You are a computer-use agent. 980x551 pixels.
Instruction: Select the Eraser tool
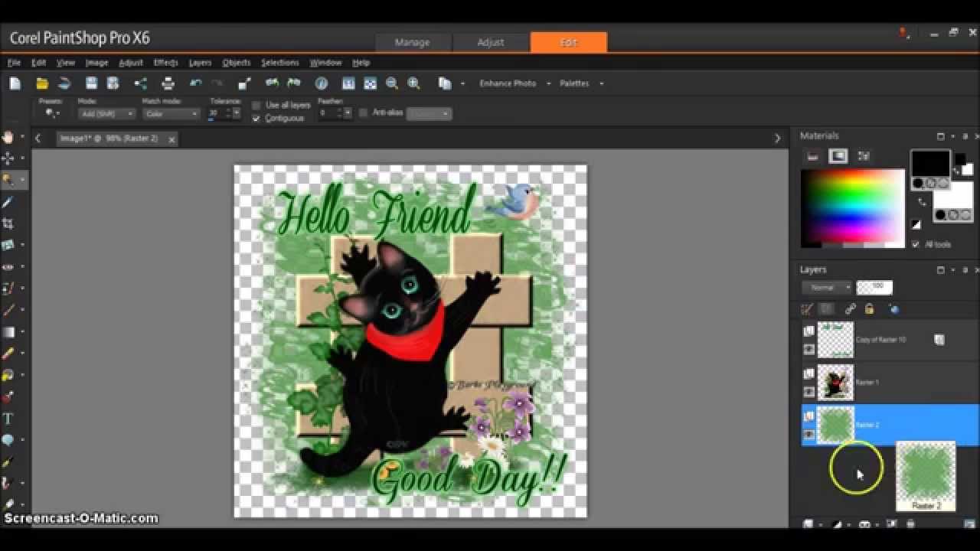point(8,354)
